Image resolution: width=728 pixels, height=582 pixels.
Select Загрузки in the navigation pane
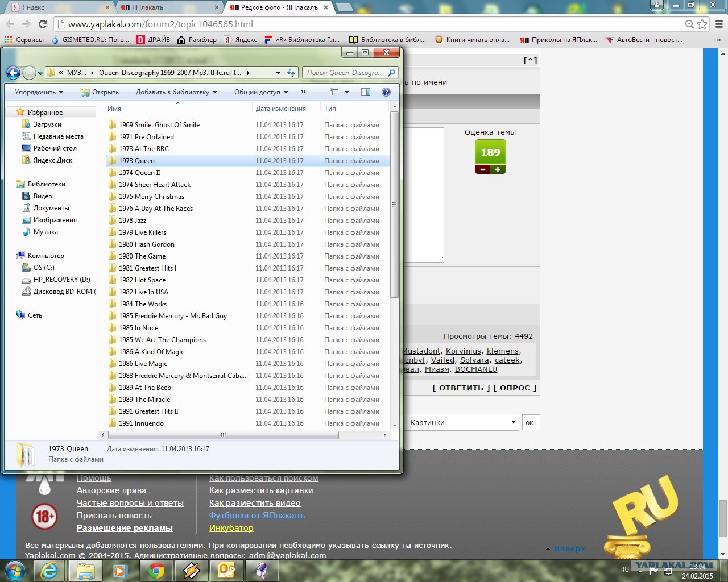[x=47, y=124]
